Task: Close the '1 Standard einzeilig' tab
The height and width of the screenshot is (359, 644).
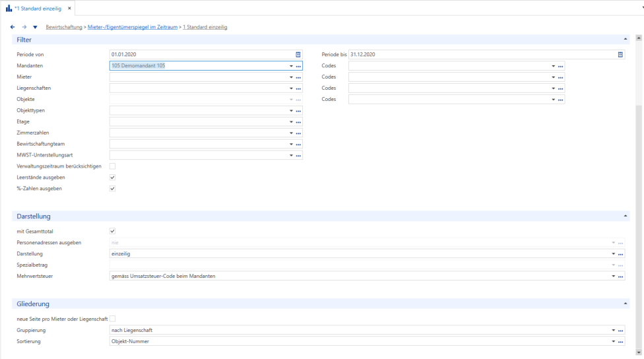Action: 69,8
